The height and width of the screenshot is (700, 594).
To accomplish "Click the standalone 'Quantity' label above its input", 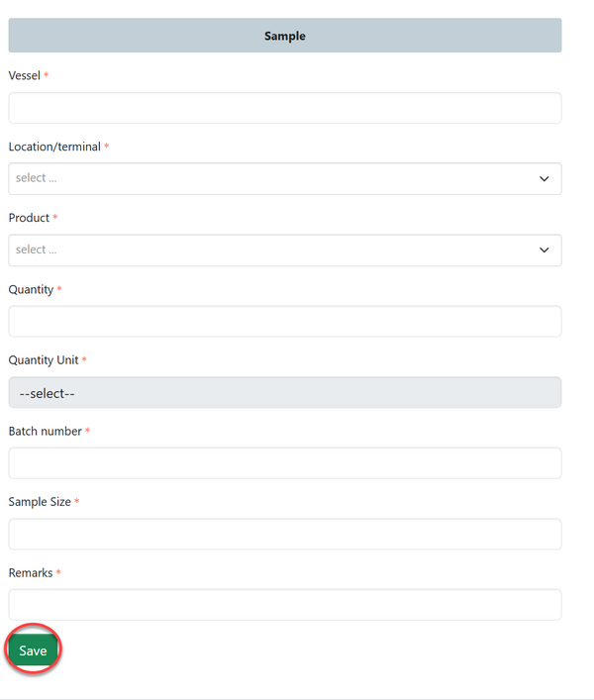I will [x=31, y=289].
